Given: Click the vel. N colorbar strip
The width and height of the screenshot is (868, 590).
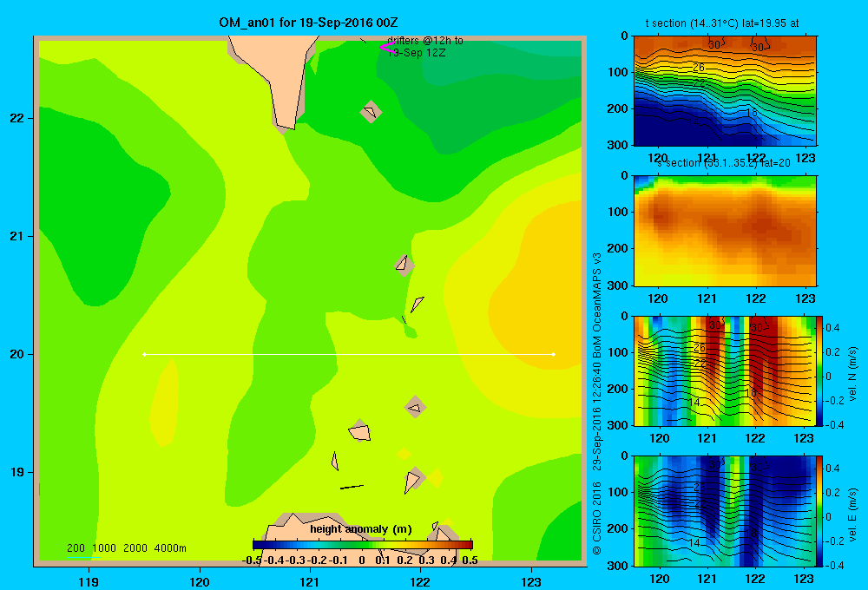Looking at the screenshot, I should point(820,370).
